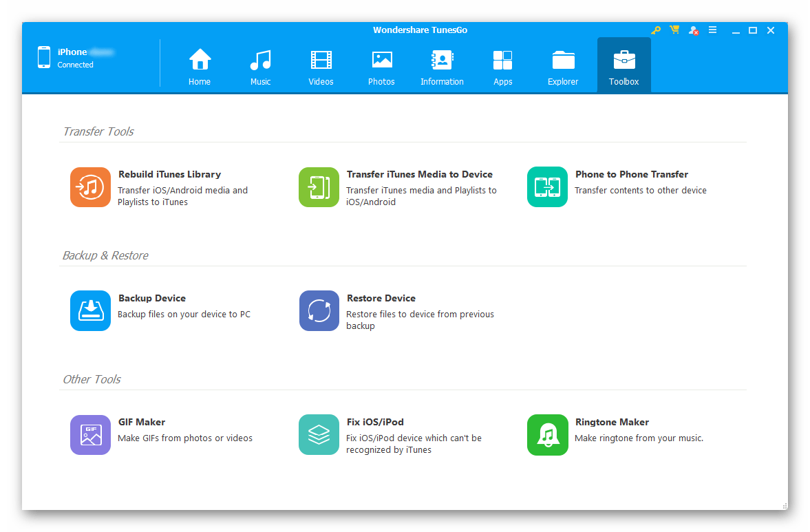Click the orange Rebuild iTunes Library icon
This screenshot has width=810, height=532.
click(x=90, y=187)
